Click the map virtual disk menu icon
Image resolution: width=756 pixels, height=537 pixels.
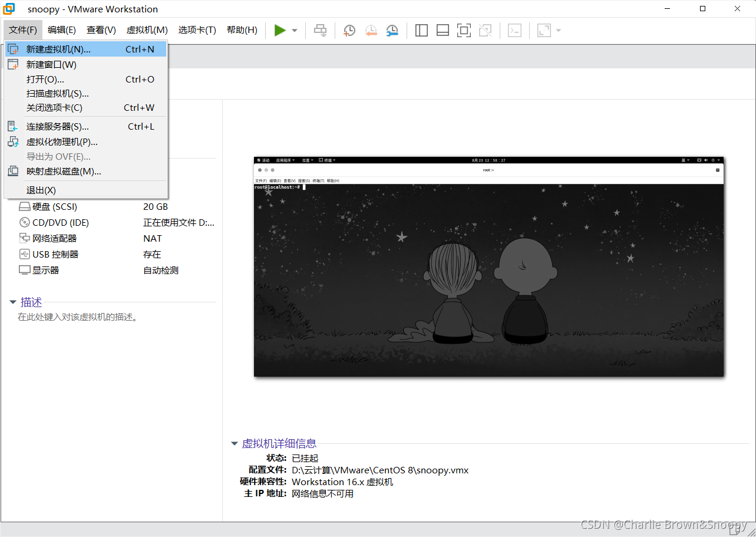point(13,172)
